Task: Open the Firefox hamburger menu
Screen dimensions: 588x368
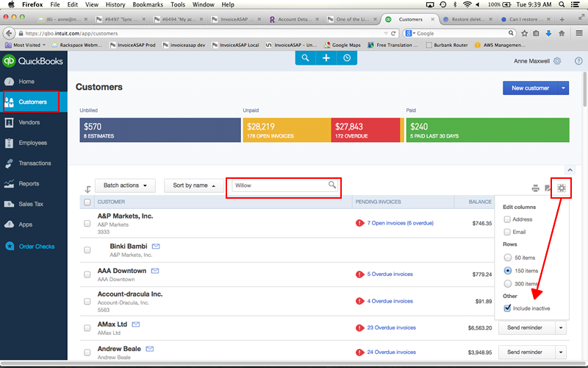Action: point(579,33)
